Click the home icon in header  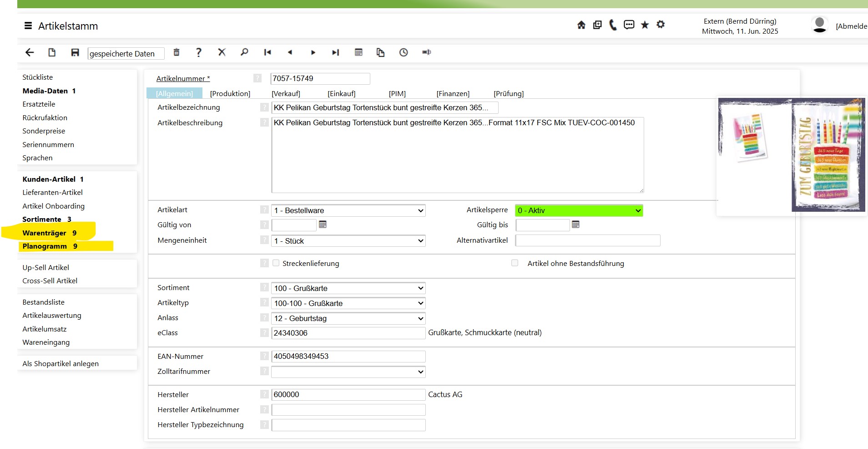tap(581, 25)
